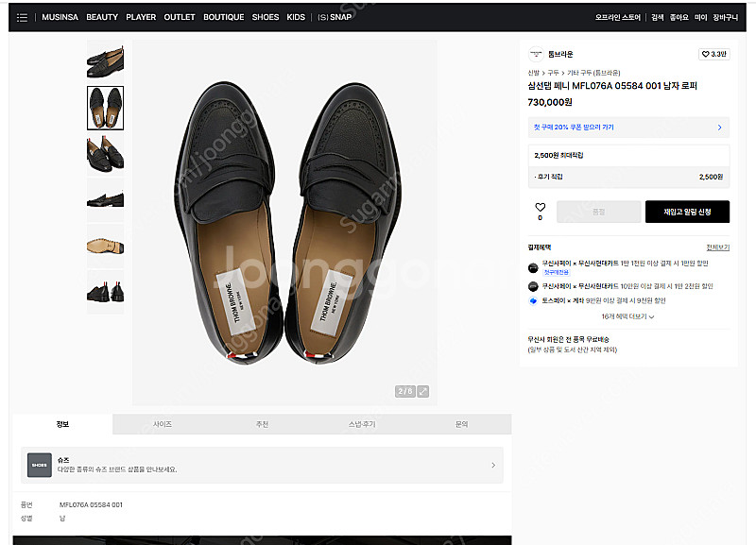The width and height of the screenshot is (756, 545).
Task: Open 전체보기 payment benefits link
Action: coord(718,247)
